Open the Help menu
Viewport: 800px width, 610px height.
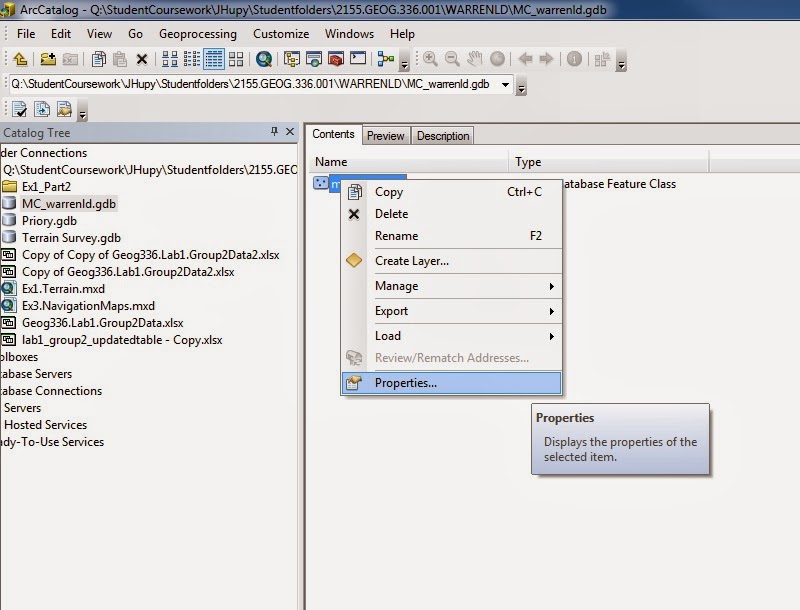click(x=402, y=34)
